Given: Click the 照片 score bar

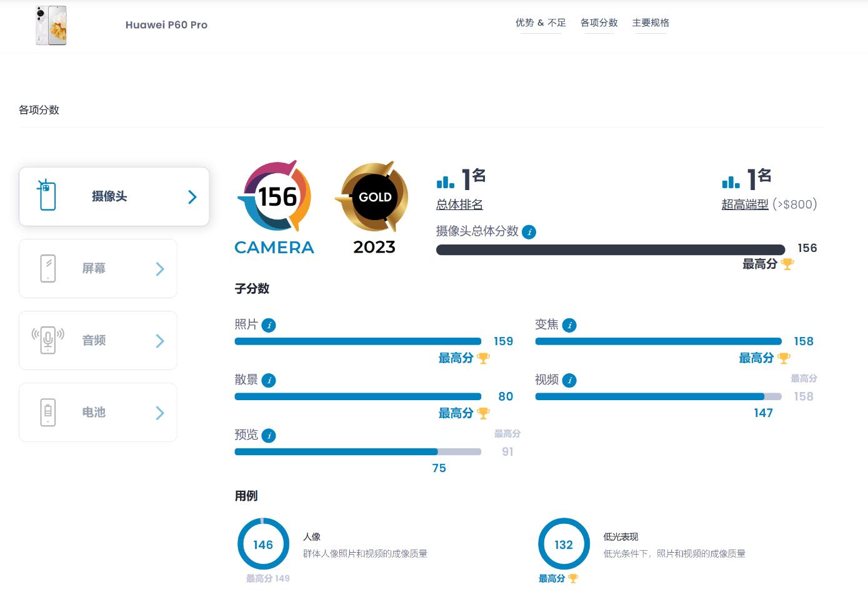Looking at the screenshot, I should point(358,341).
